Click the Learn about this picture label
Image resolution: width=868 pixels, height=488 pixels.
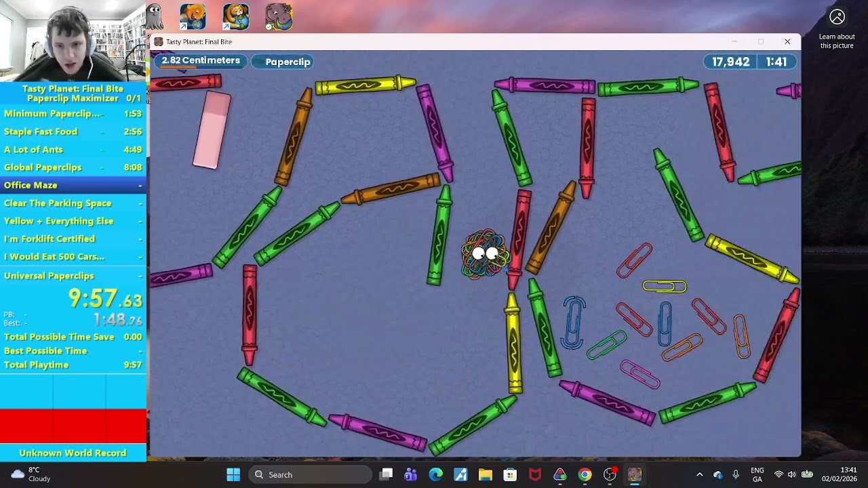tap(837, 41)
